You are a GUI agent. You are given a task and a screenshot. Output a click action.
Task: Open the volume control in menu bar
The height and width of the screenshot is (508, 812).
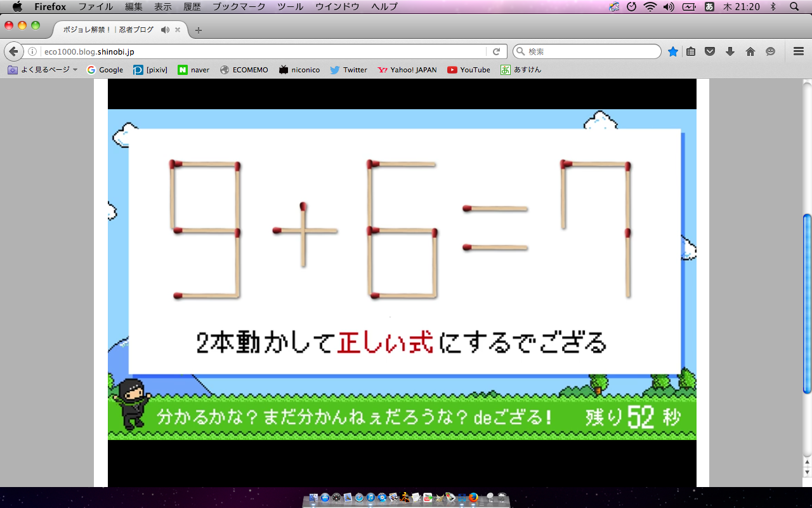[x=669, y=7]
